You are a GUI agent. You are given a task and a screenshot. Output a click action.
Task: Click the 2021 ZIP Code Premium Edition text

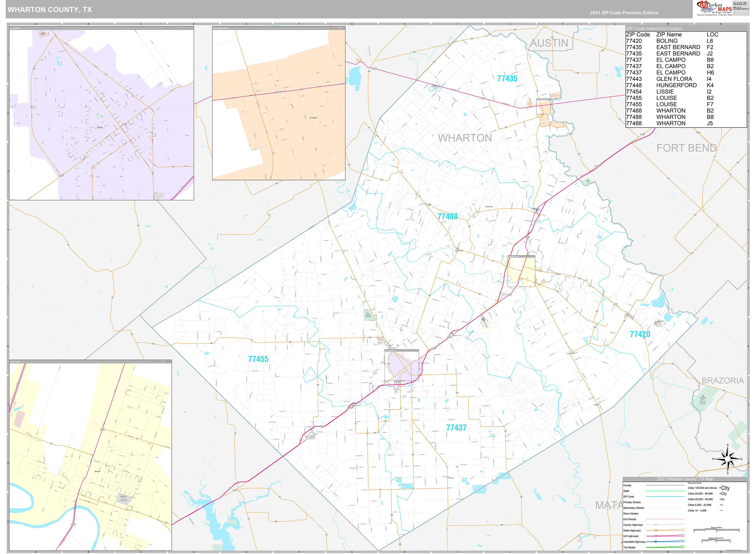[x=624, y=13]
